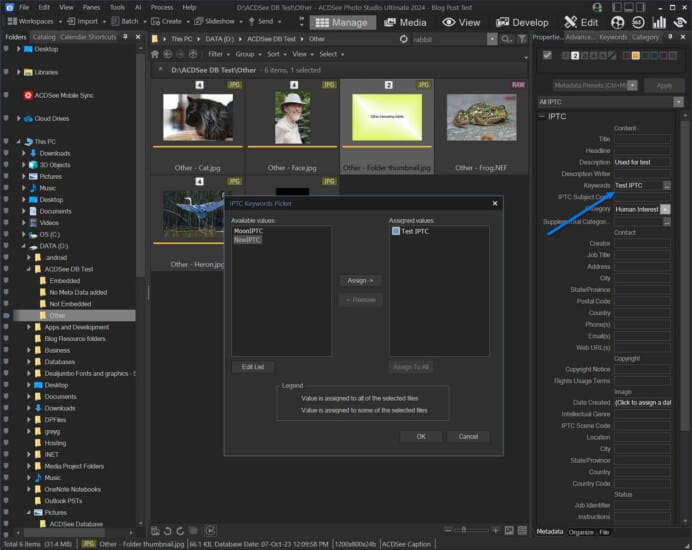Expand the Apps and Development folder
Viewport: 692px width, 550px height.
click(x=28, y=327)
